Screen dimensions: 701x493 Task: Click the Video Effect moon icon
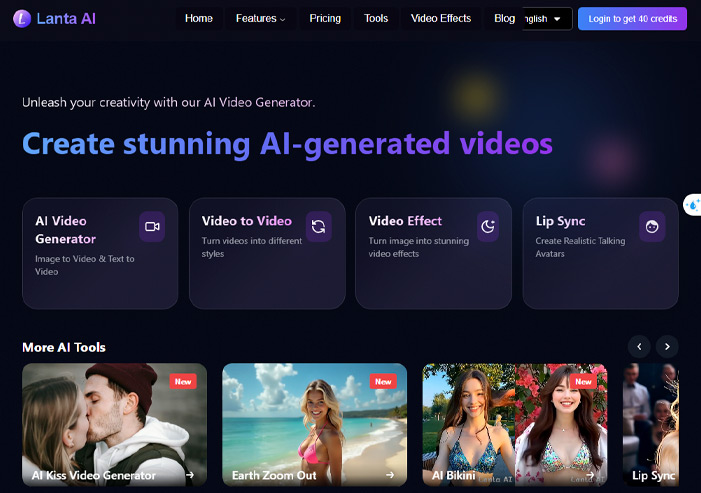point(487,227)
